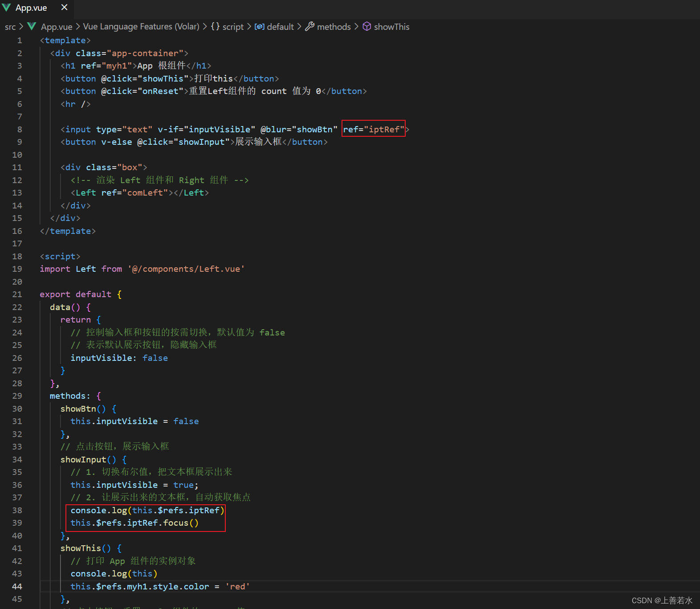Select the App.vue editor tab
The height and width of the screenshot is (609, 700).
click(x=37, y=8)
